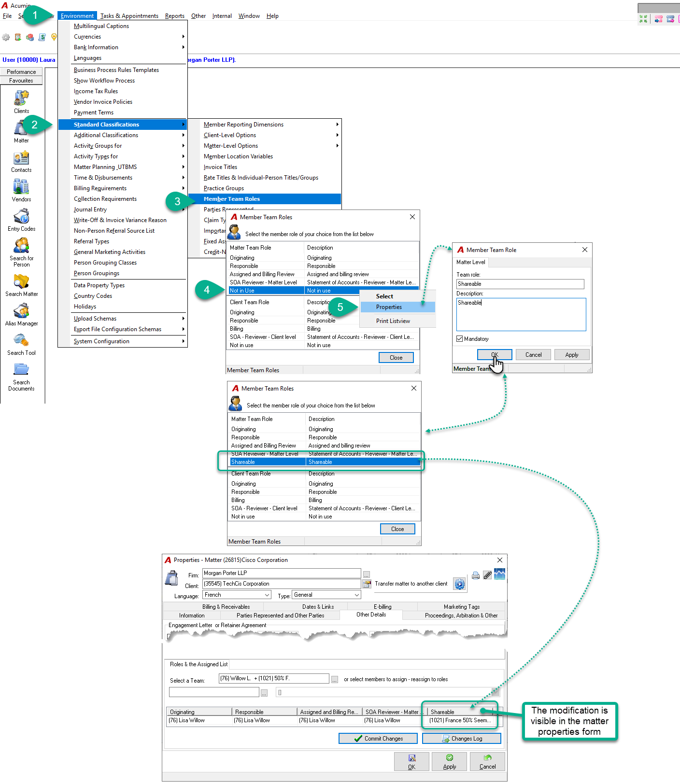
Task: Open Clients from the sidebar
Action: click(21, 102)
